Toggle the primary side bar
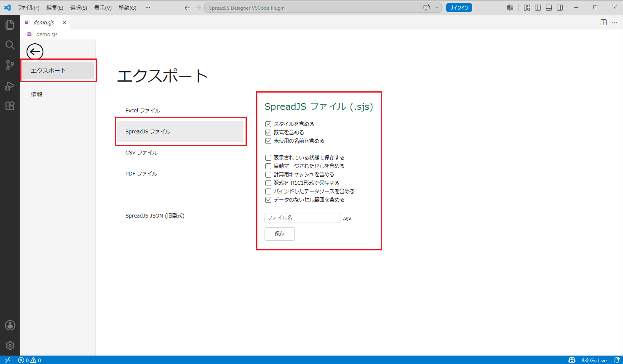The image size is (623, 364). pyautogui.click(x=538, y=8)
